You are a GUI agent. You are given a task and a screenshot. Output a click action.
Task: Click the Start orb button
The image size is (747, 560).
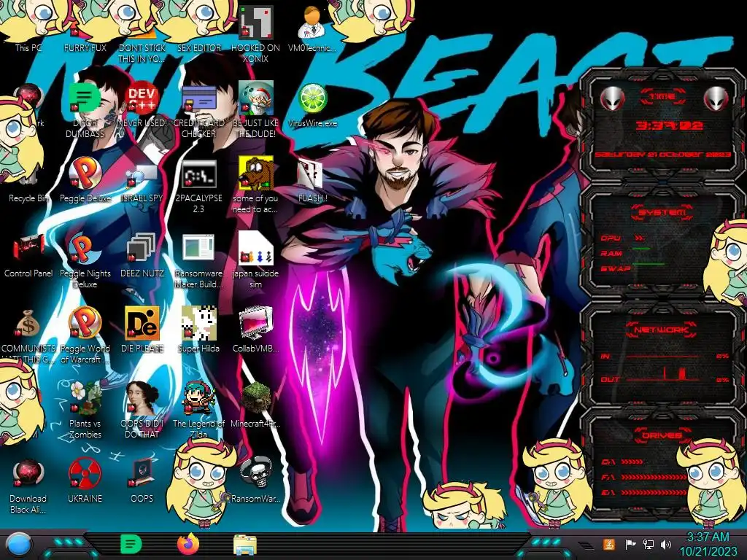(18, 544)
